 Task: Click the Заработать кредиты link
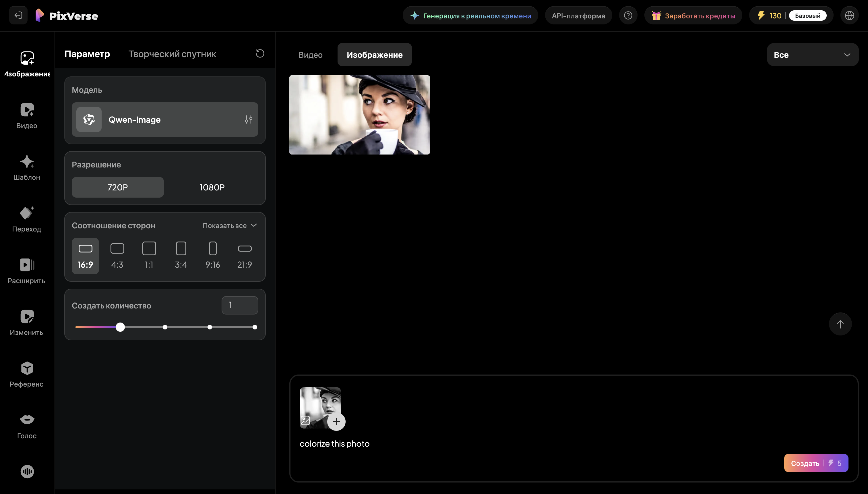pos(693,16)
